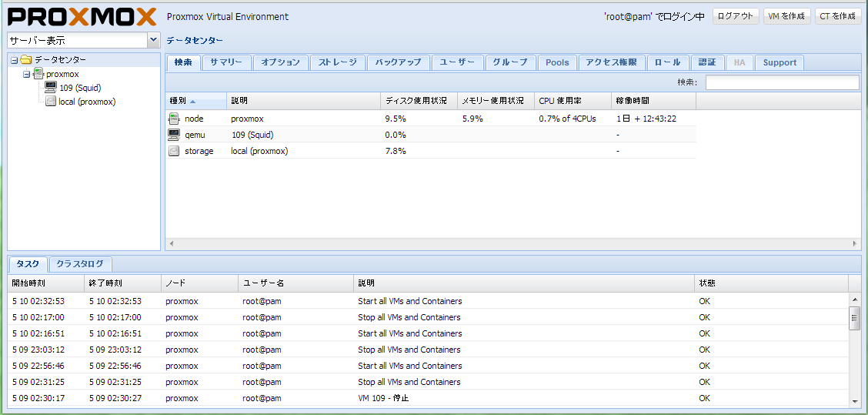Click the CT を作成 button

(837, 16)
